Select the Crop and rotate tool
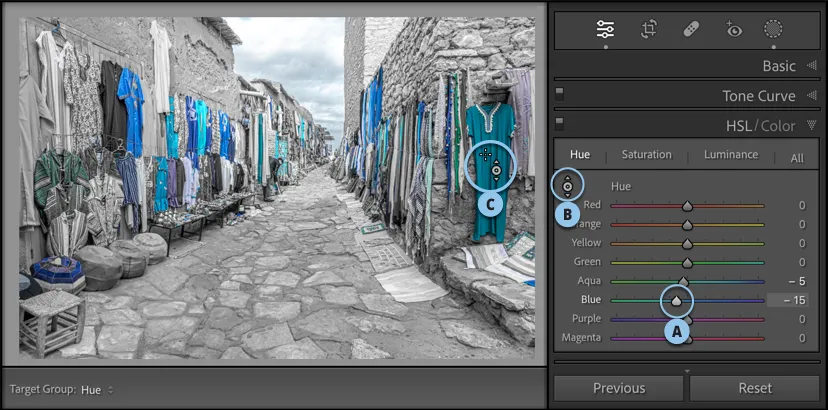This screenshot has height=410, width=828. (649, 30)
